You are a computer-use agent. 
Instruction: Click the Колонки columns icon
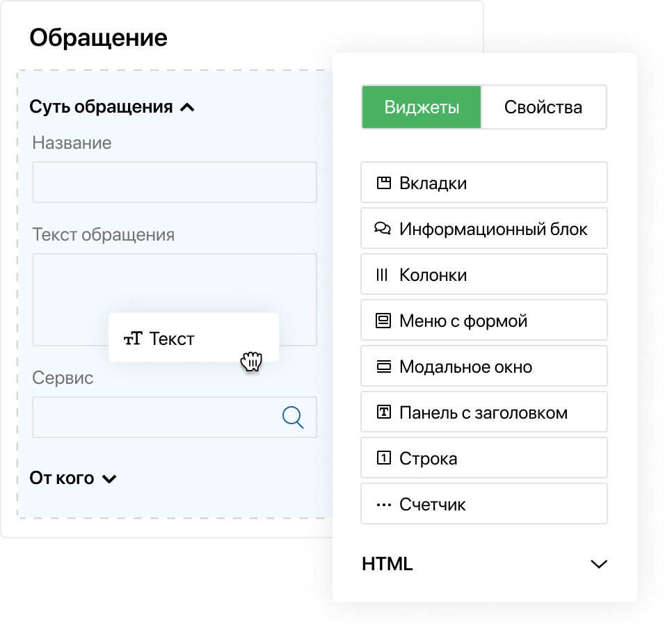[382, 275]
